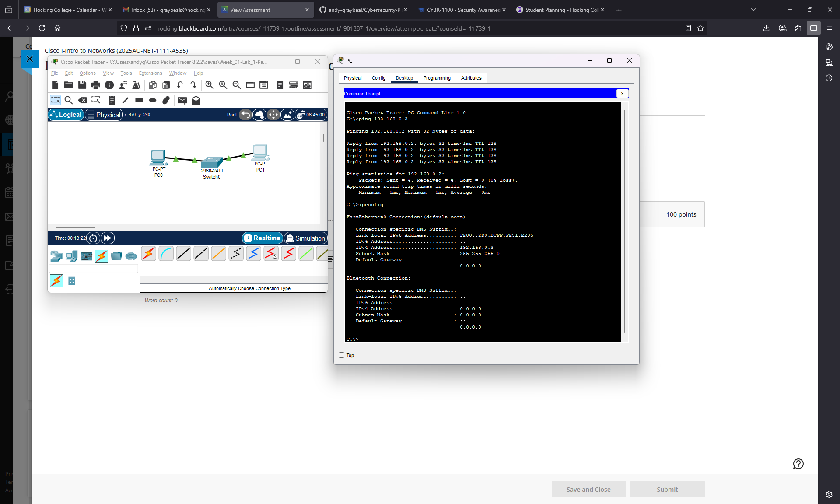
Task: Click the Fast Forward Time button
Action: pos(107,238)
